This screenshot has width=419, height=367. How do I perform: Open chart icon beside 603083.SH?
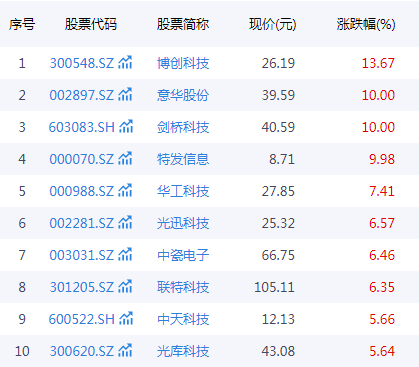(x=126, y=126)
